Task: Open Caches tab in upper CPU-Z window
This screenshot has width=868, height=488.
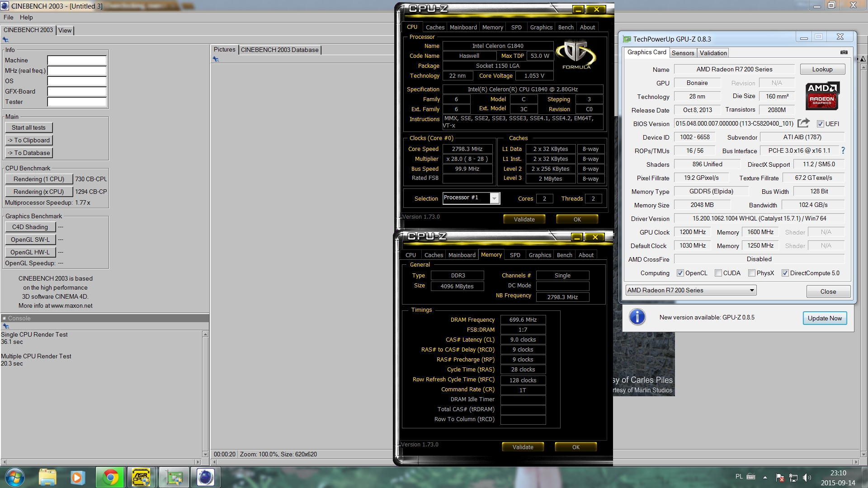Action: click(435, 27)
